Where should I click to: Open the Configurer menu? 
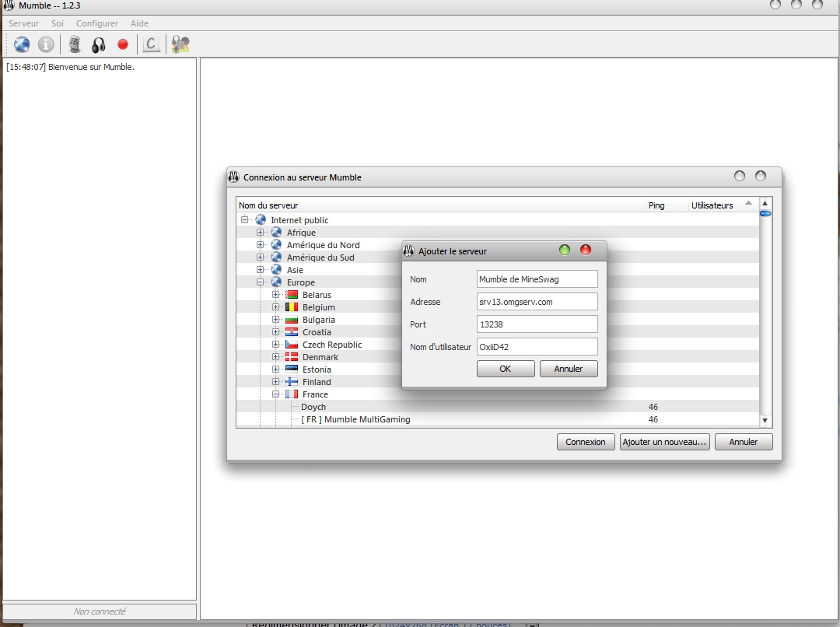point(97,23)
